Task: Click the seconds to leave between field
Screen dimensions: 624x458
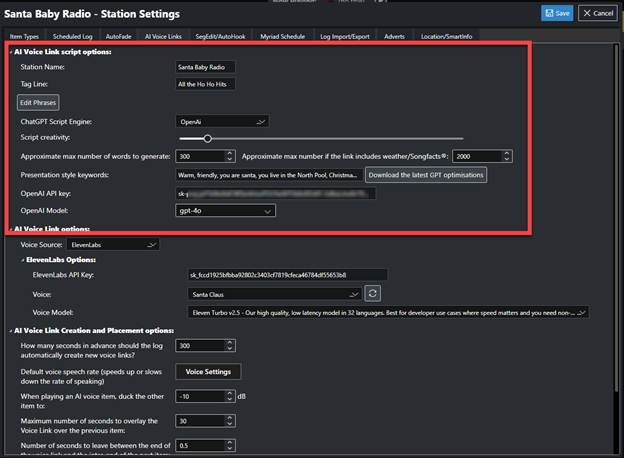Action: (200, 446)
